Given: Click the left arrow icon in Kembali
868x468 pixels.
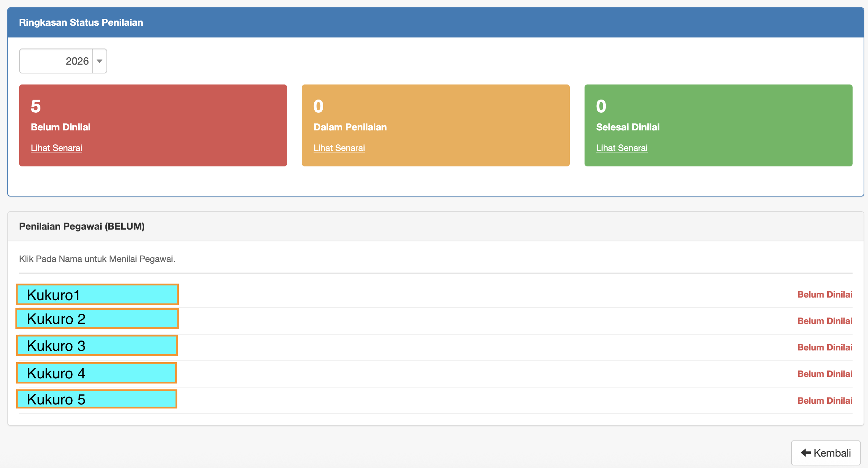Looking at the screenshot, I should [806, 453].
